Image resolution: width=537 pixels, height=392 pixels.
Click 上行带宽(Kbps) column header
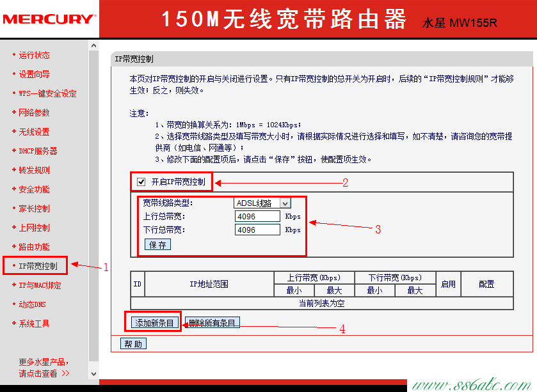click(x=314, y=278)
